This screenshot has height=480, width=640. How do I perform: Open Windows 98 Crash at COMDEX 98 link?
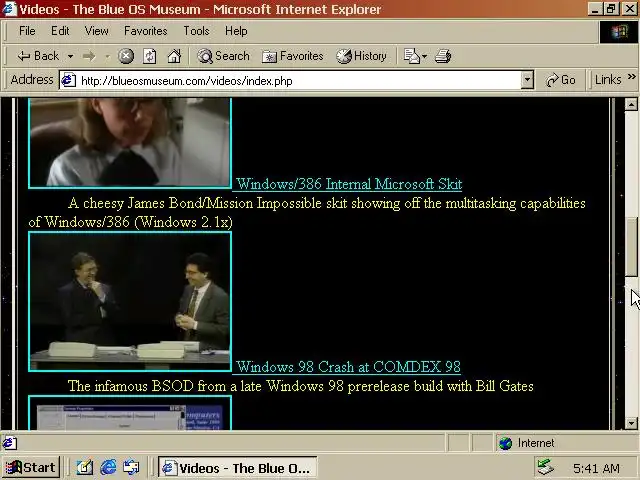coord(348,367)
